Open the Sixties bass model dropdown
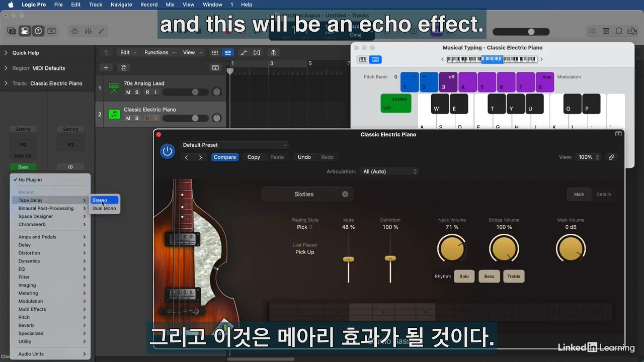 (307, 194)
